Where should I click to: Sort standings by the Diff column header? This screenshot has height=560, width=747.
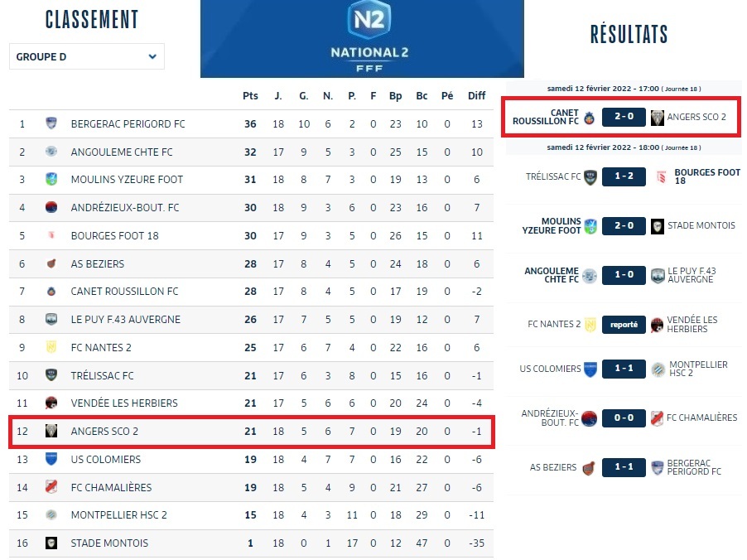(476, 96)
